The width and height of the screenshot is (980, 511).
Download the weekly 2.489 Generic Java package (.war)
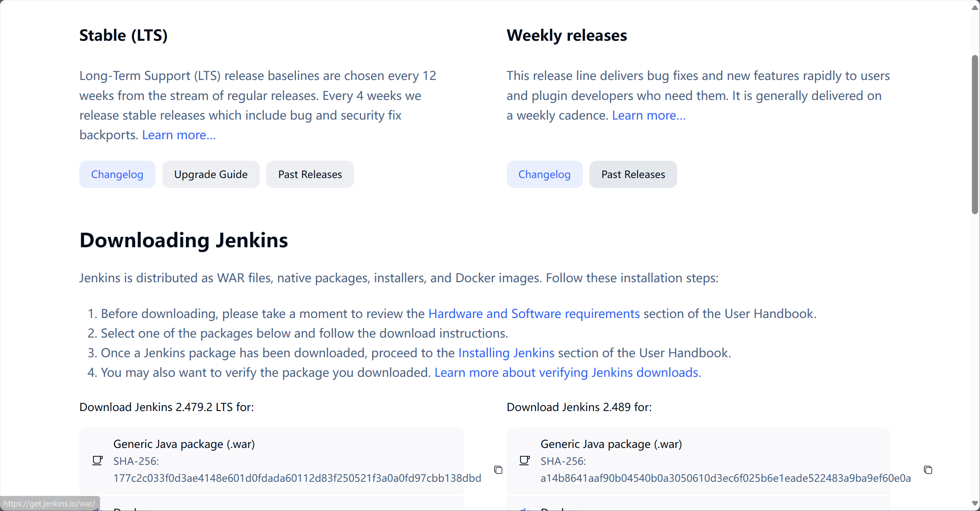point(611,444)
